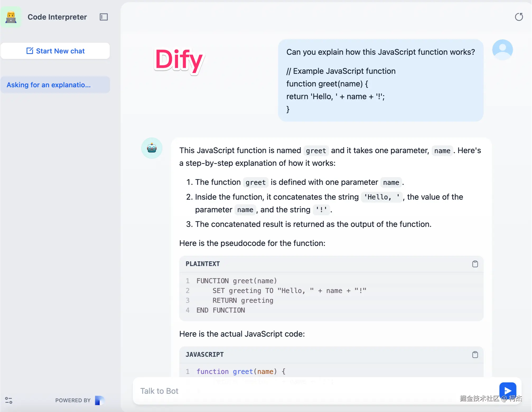Click the pseudocode RETURN greeting line
532x412 pixels.
click(x=243, y=300)
